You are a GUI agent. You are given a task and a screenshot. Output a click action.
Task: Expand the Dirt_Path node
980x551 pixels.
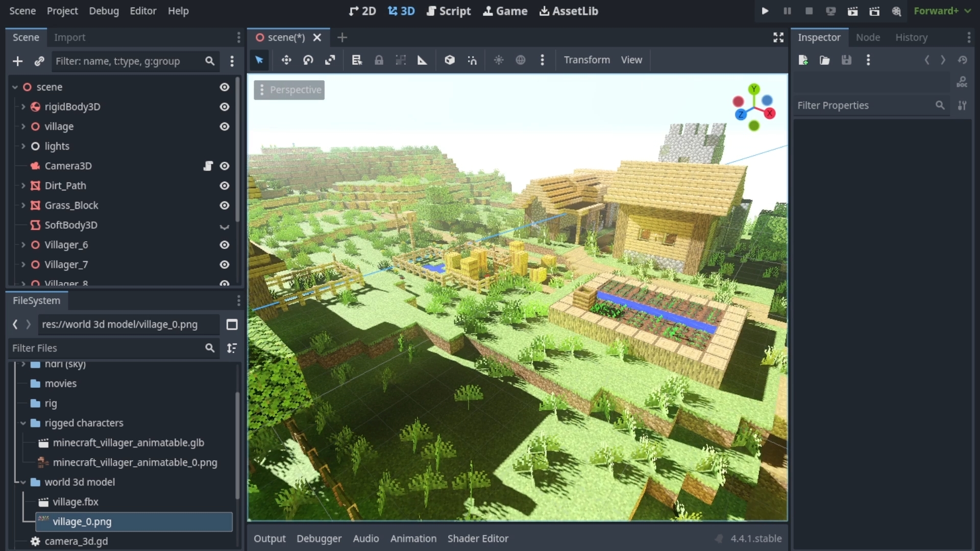point(23,186)
